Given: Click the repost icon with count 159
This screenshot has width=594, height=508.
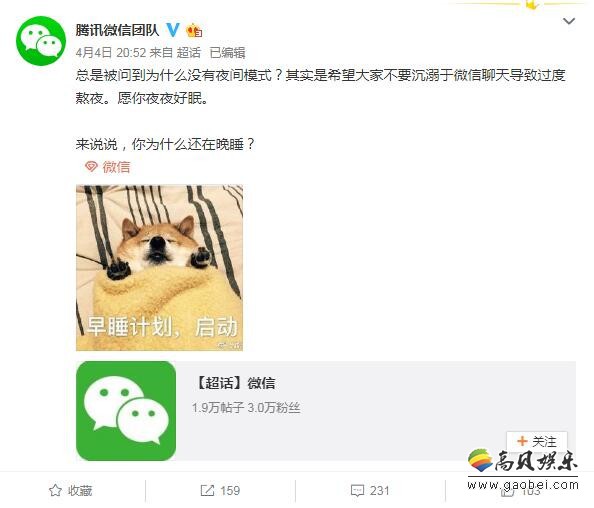Looking at the screenshot, I should pyautogui.click(x=207, y=491).
